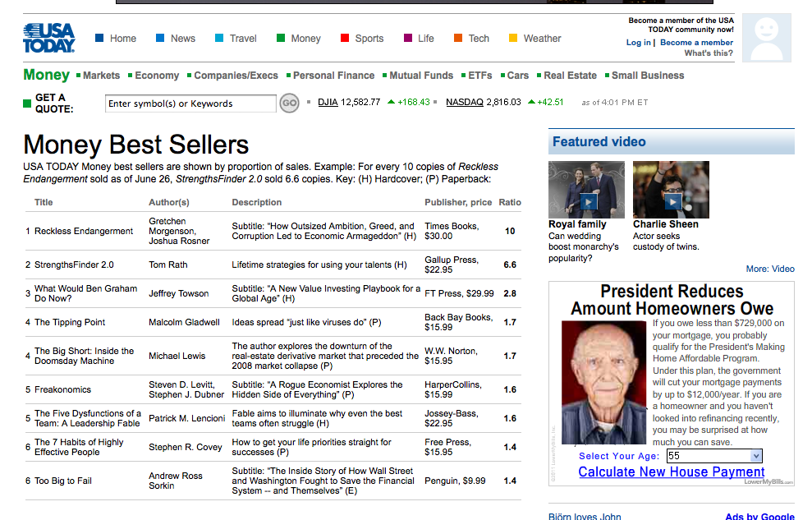Click the Ads by Google link
The height and width of the screenshot is (520, 812).
coord(759,516)
